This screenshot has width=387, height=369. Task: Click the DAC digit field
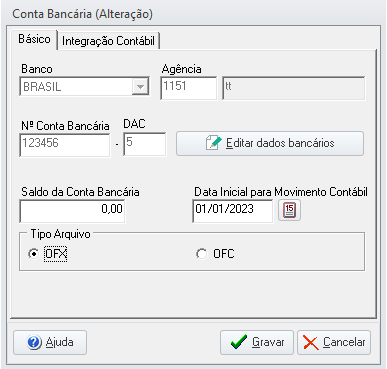(x=145, y=144)
